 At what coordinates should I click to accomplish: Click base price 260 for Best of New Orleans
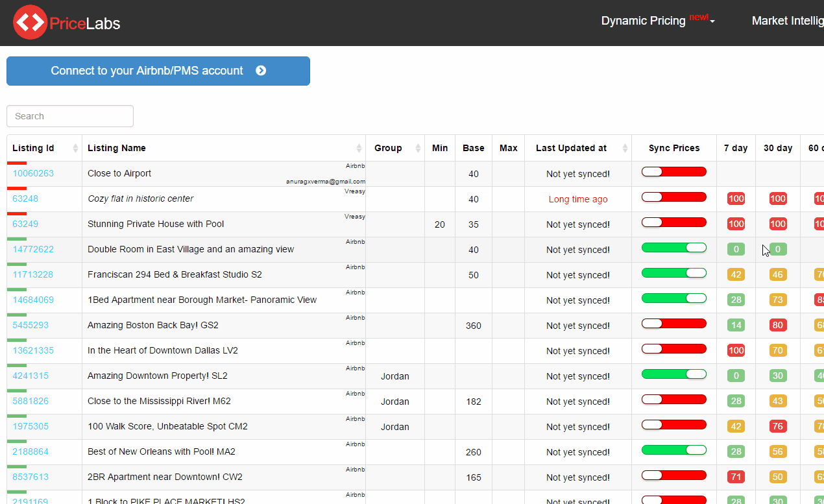pyautogui.click(x=474, y=452)
